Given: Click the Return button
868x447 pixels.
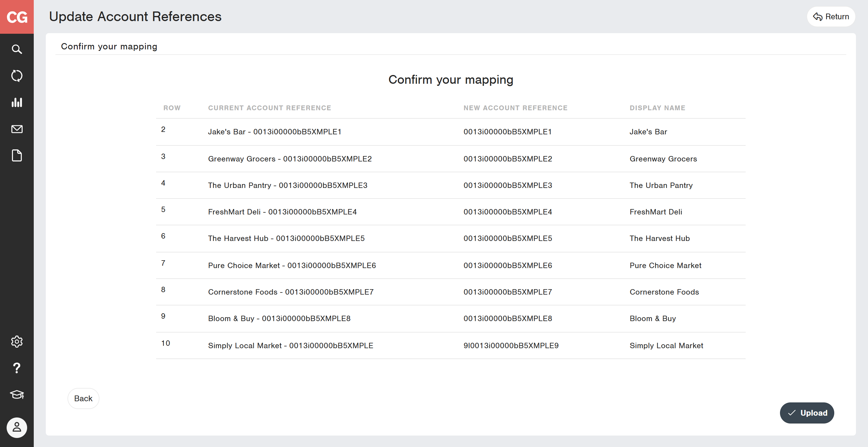Looking at the screenshot, I should (831, 17).
